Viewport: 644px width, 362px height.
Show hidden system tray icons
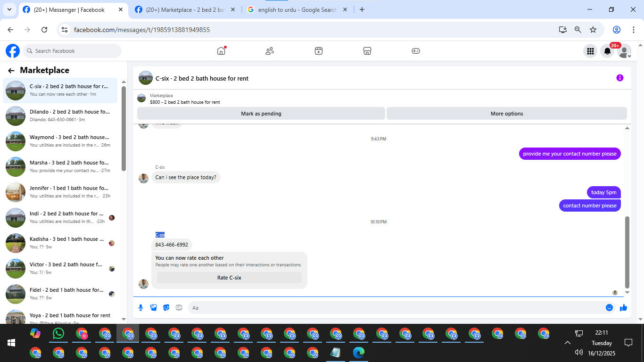(x=568, y=343)
